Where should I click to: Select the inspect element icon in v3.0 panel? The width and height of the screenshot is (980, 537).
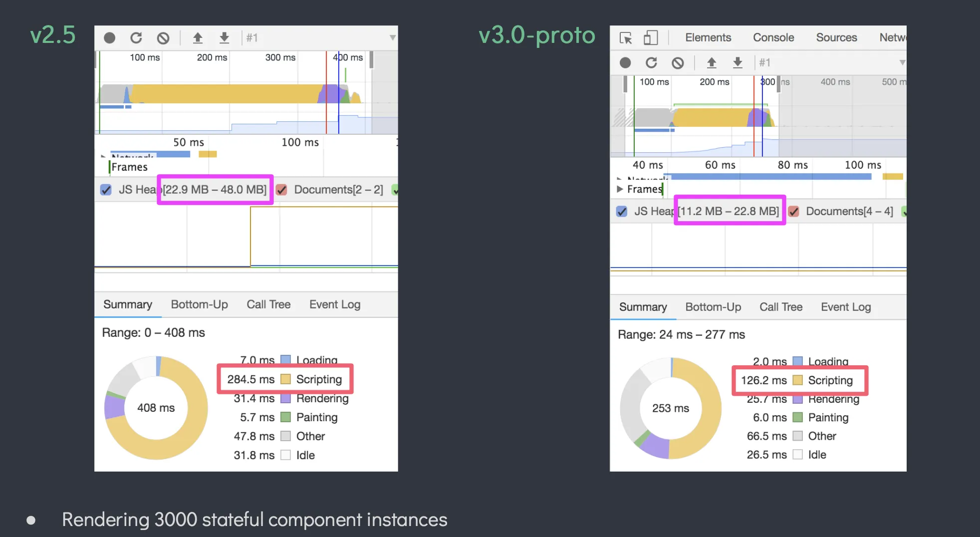coord(625,38)
